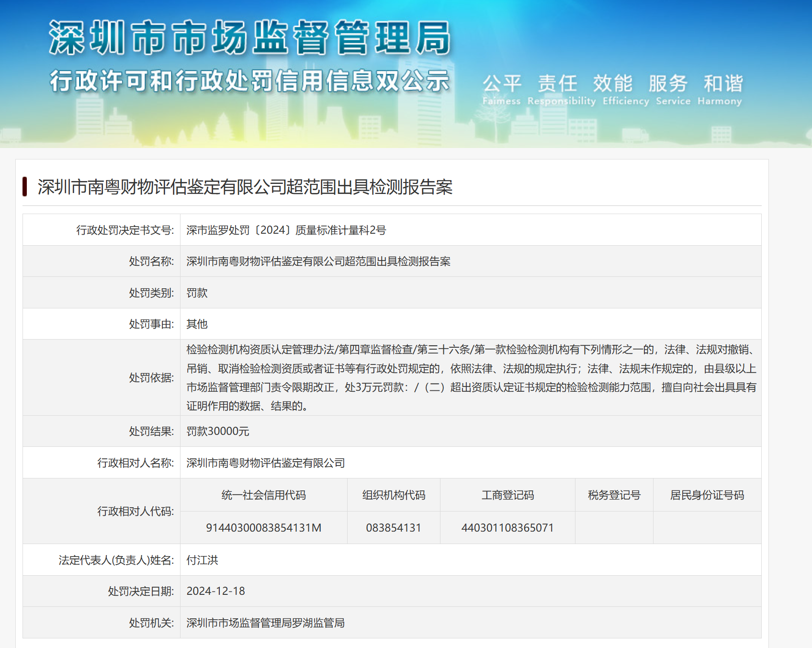Image resolution: width=812 pixels, height=648 pixels.
Task: Click company name in the 行政相对人名称 row
Action: (265, 463)
